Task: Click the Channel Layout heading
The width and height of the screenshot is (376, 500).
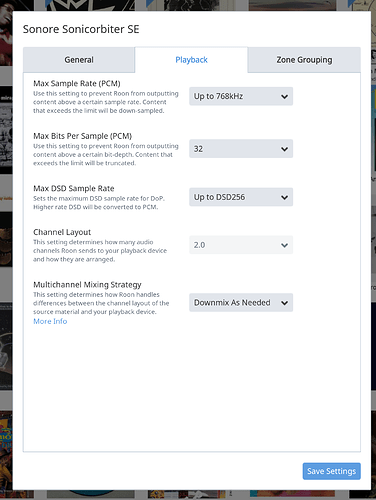Action: tap(62, 232)
